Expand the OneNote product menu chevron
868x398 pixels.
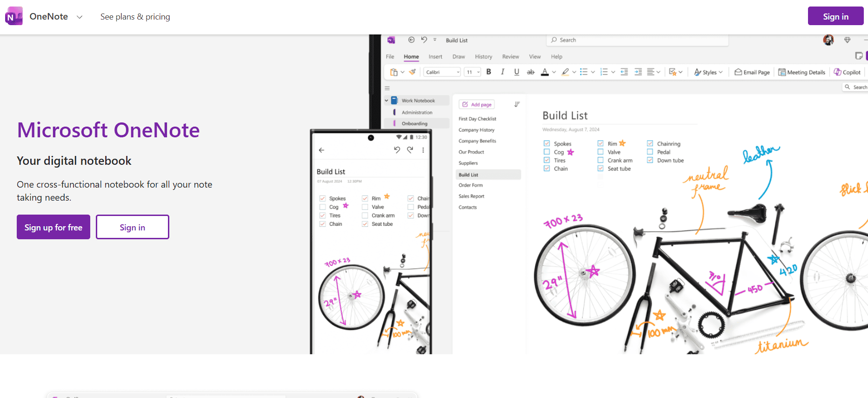pos(80,17)
